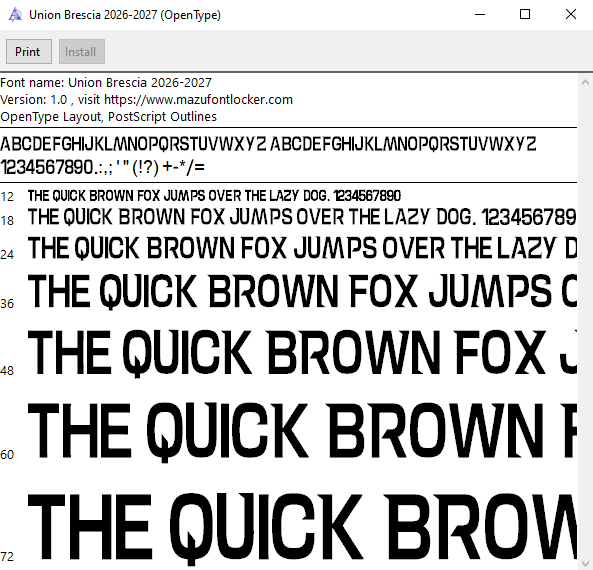Click the digits and punctuation sample line
The width and height of the screenshot is (593, 570).
[102, 167]
